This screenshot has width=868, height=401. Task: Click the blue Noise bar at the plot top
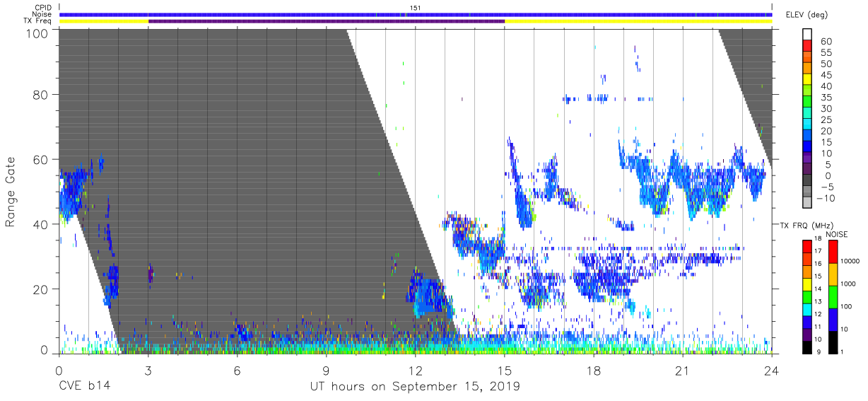[416, 14]
